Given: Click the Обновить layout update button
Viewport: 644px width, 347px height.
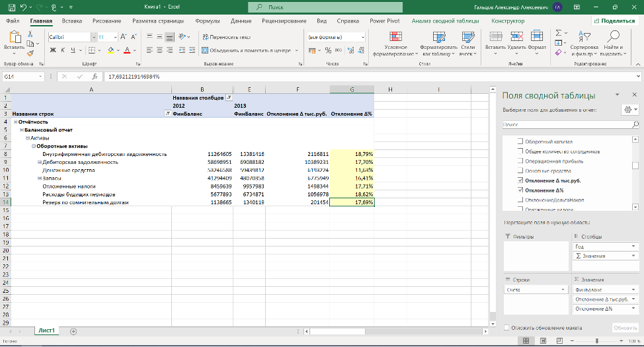Looking at the screenshot, I should pyautogui.click(x=625, y=328).
